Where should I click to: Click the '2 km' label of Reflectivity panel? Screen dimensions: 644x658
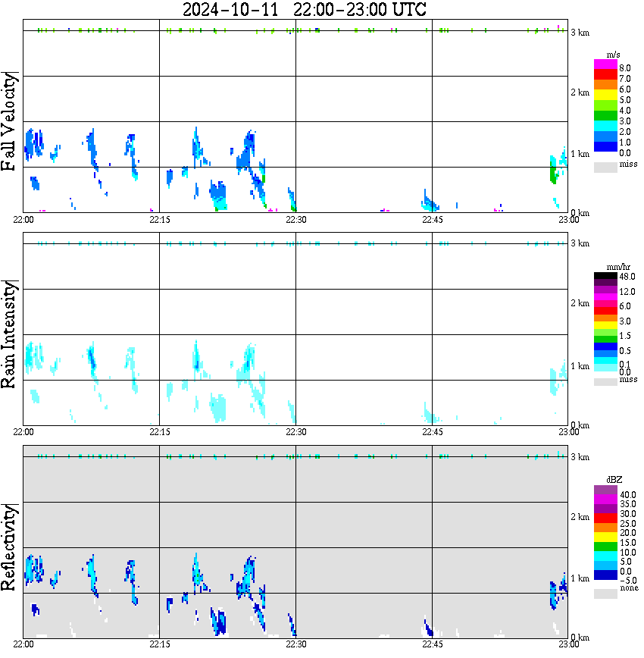click(580, 517)
